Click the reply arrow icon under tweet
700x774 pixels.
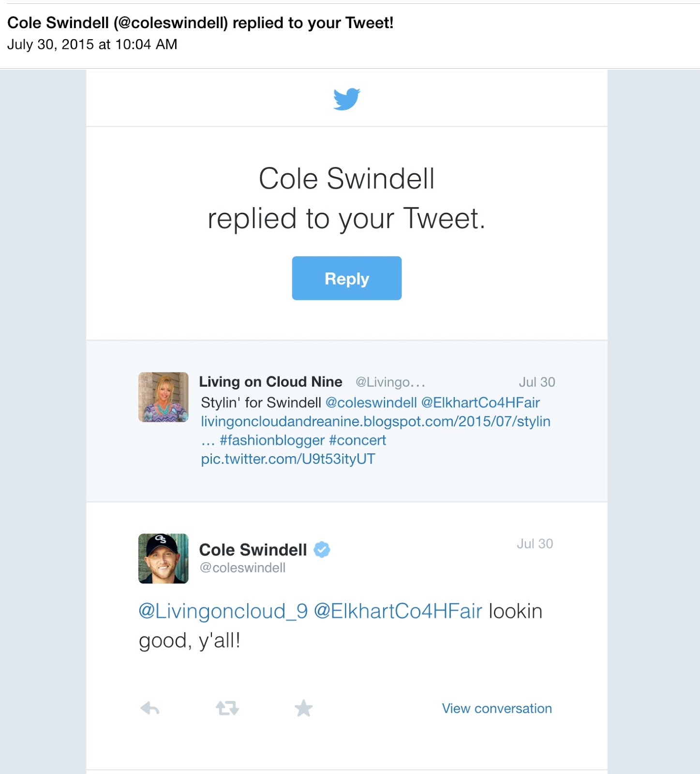150,709
